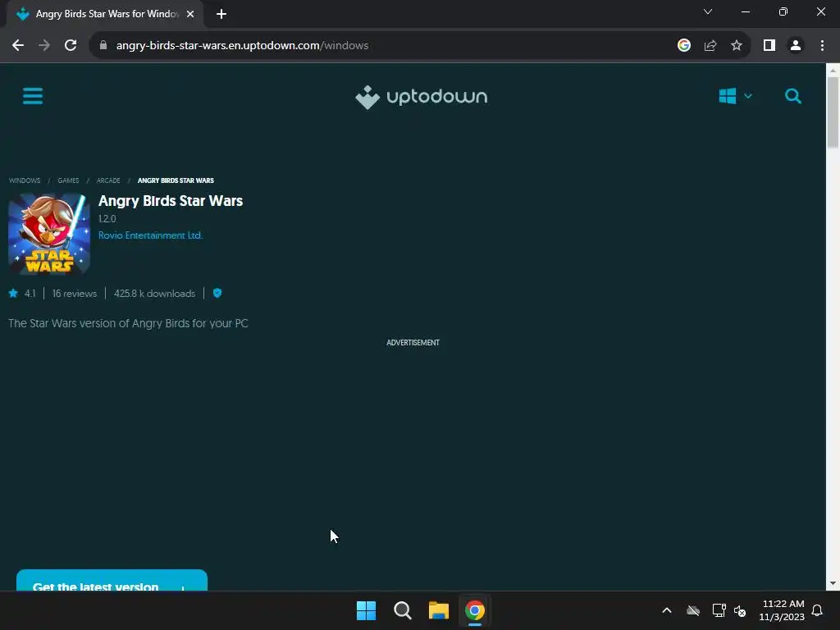Select the Angry Birds Star Wars tab

click(x=104, y=14)
